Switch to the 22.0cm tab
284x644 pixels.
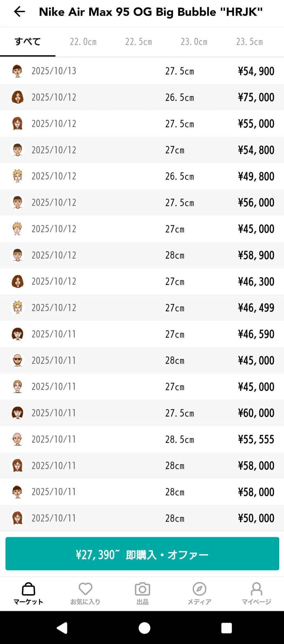[83, 42]
